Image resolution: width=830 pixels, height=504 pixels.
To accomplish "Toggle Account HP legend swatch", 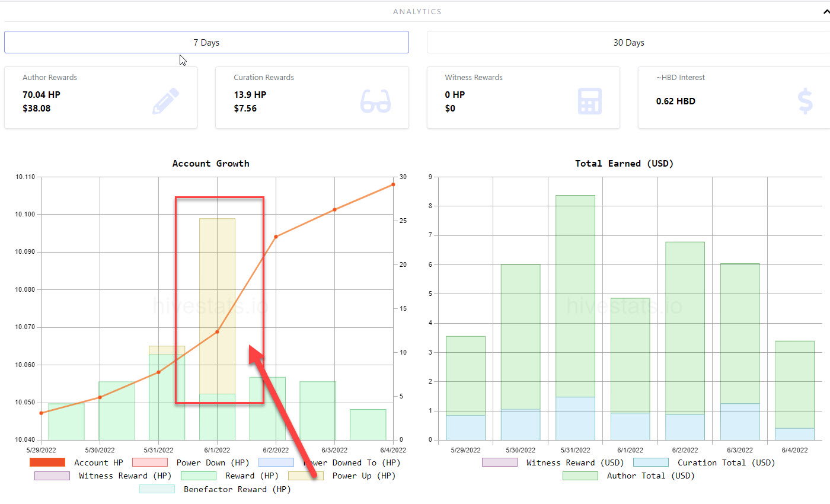I will (47, 462).
